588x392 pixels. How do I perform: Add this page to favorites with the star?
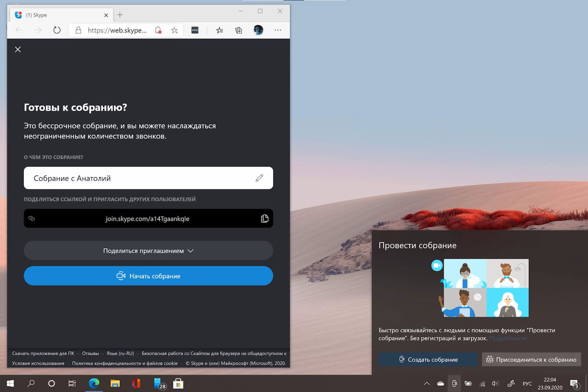(174, 30)
